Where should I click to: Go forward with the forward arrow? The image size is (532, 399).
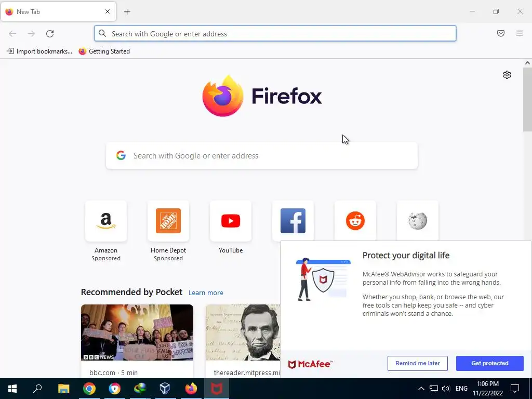[x=31, y=34]
